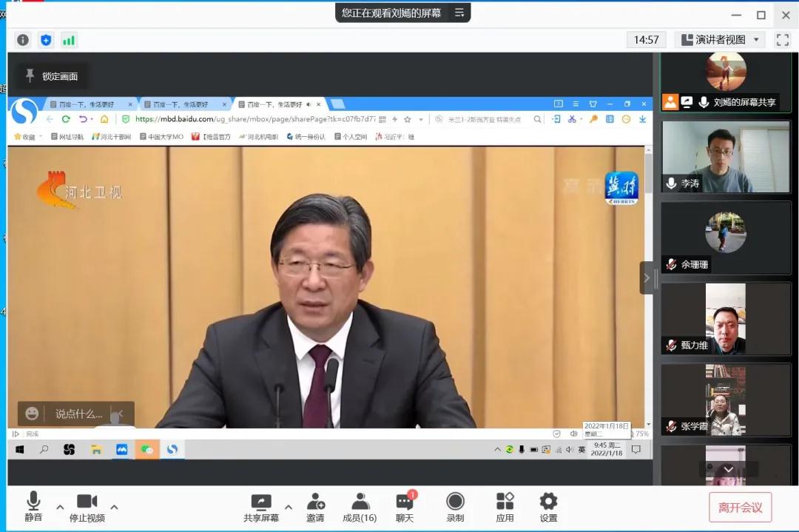Screen dimensions: 799x532
Task: Open the shared browser's main menu icon
Action: (x=576, y=104)
